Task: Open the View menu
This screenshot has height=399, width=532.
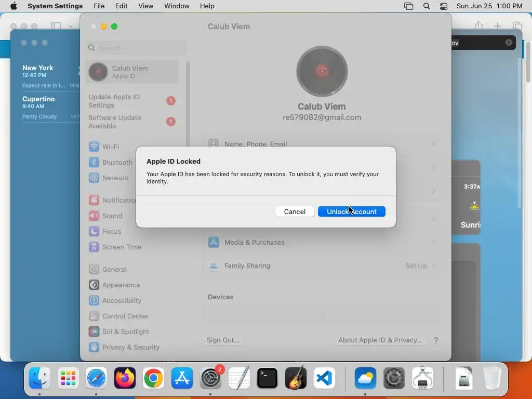Action: (145, 6)
